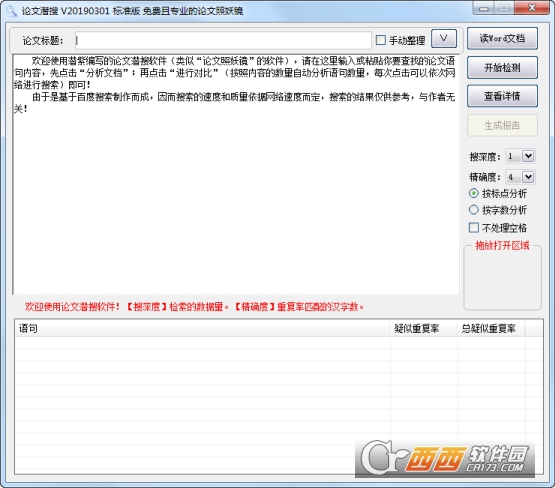Screen dimensions: 555x488
Task: Select the 按字数分析 radio option
Action: [474, 210]
